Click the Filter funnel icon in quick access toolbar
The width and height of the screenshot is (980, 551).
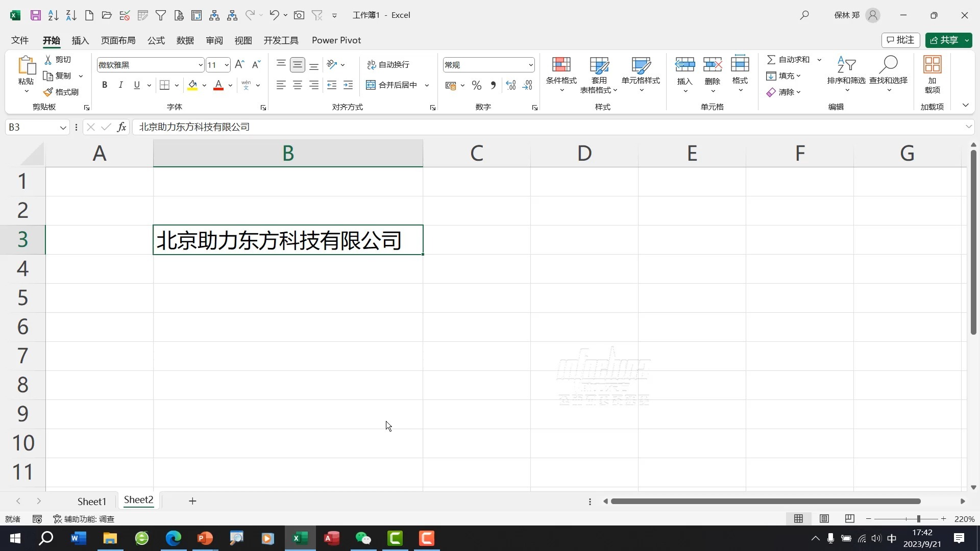(161, 15)
